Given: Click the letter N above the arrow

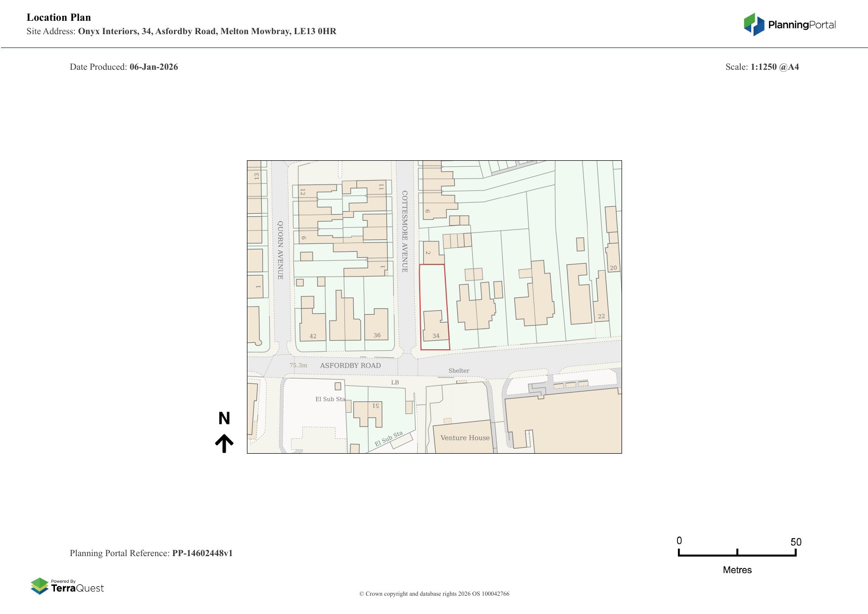Looking at the screenshot, I should click(224, 419).
